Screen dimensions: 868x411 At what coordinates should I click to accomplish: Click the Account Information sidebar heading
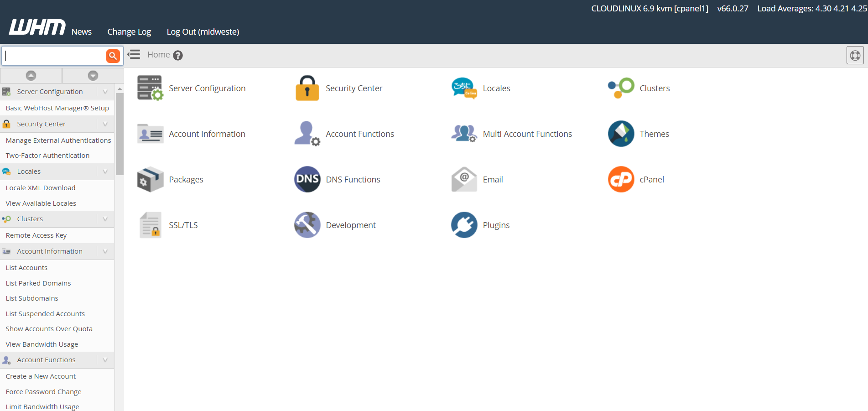50,251
